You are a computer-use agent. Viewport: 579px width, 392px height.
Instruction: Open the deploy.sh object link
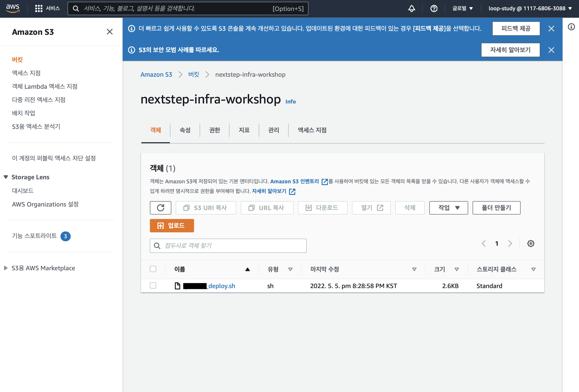coord(221,286)
